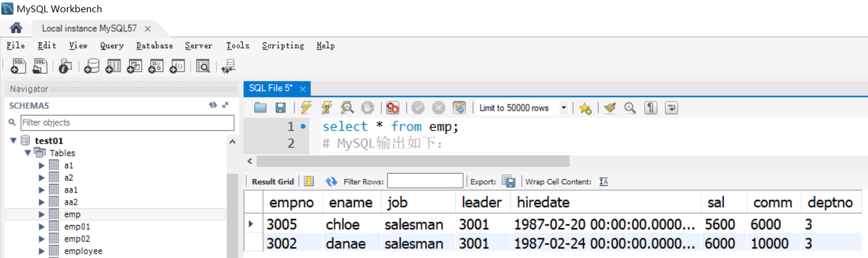Select the cell containing chloe
This screenshot has width=868, height=258.
click(x=351, y=224)
